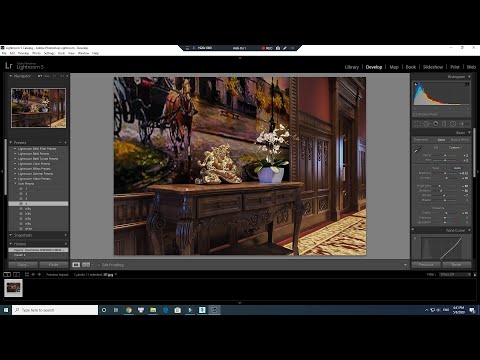Add a snapshot with plus icon
The width and height of the screenshot is (480, 360).
(66, 235)
